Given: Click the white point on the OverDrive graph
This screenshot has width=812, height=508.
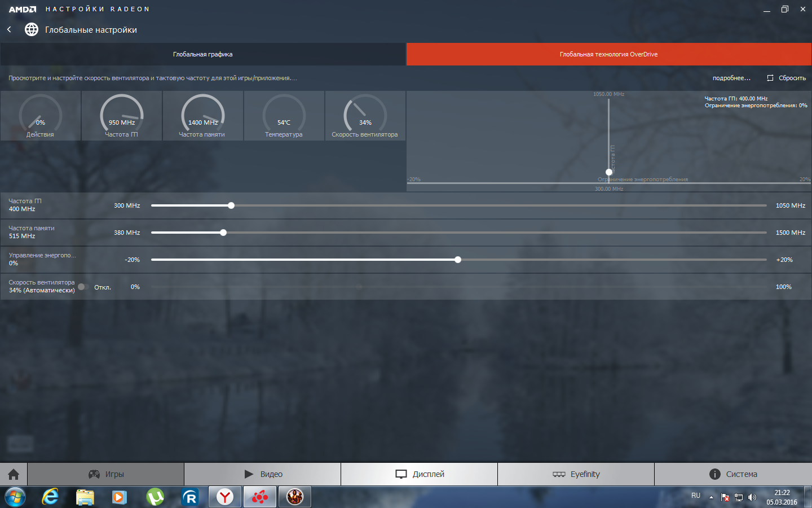Looking at the screenshot, I should tap(609, 172).
